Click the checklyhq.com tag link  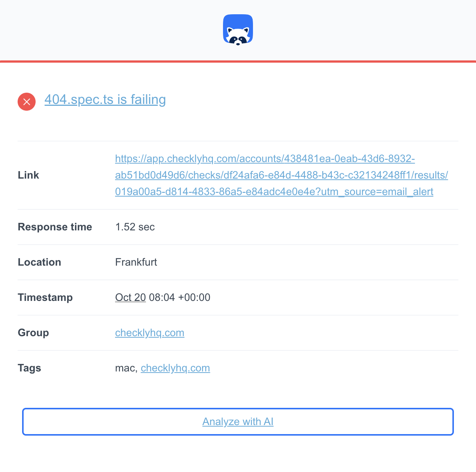point(175,368)
